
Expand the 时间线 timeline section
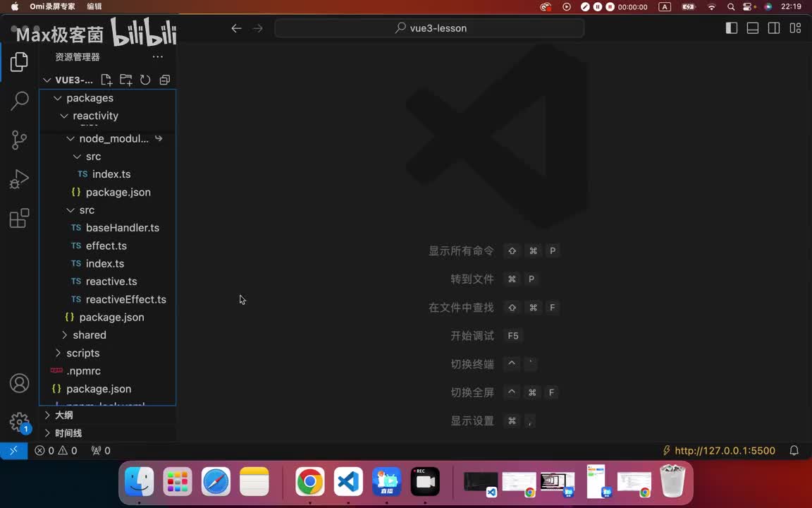tap(108, 433)
